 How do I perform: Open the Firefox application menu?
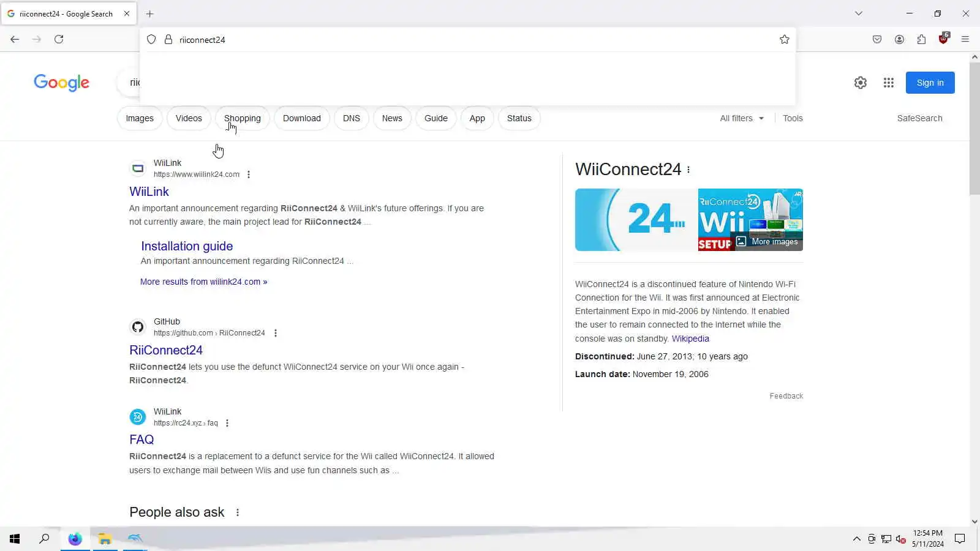(x=965, y=39)
